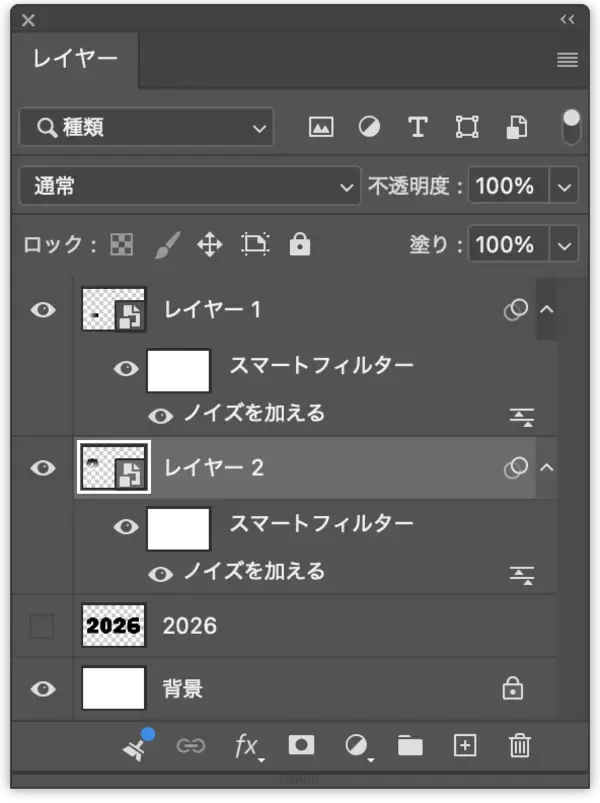Link layers with the chain icon
The width and height of the screenshot is (600, 803).
click(190, 746)
